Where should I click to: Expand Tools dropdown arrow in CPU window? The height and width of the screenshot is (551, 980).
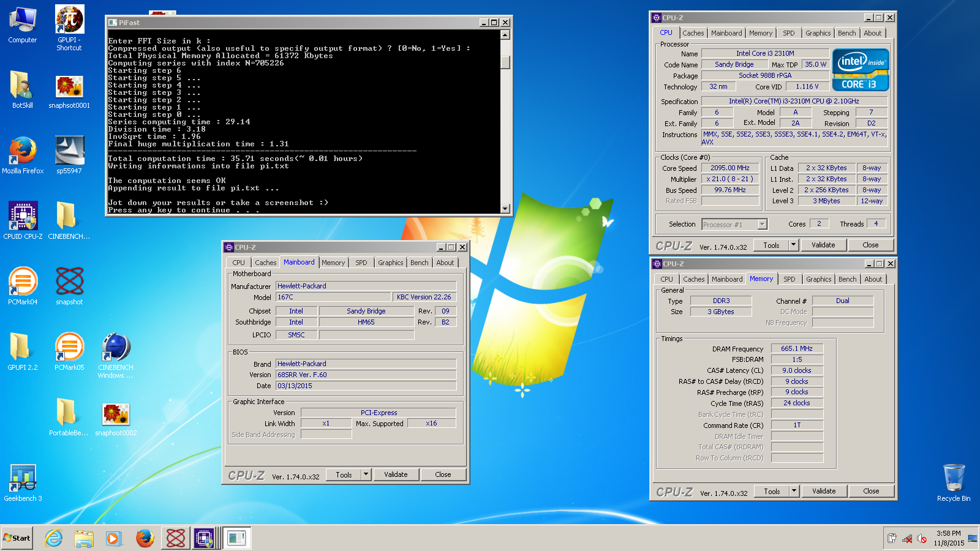pos(793,245)
